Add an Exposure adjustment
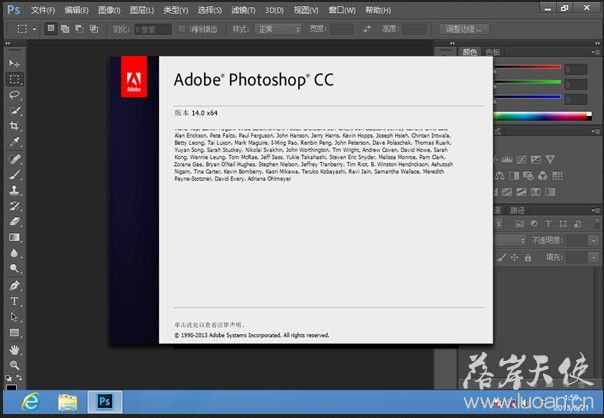The height and width of the screenshot is (418, 604). 536,159
